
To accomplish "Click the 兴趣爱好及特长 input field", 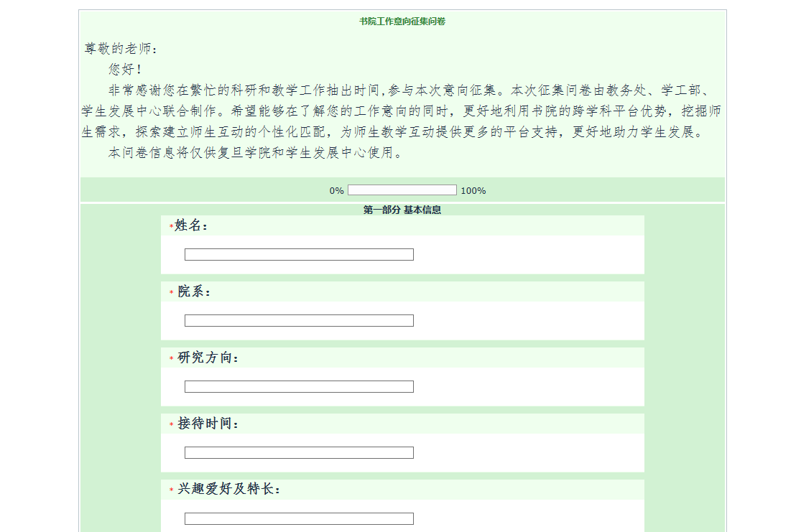I will (299, 518).
